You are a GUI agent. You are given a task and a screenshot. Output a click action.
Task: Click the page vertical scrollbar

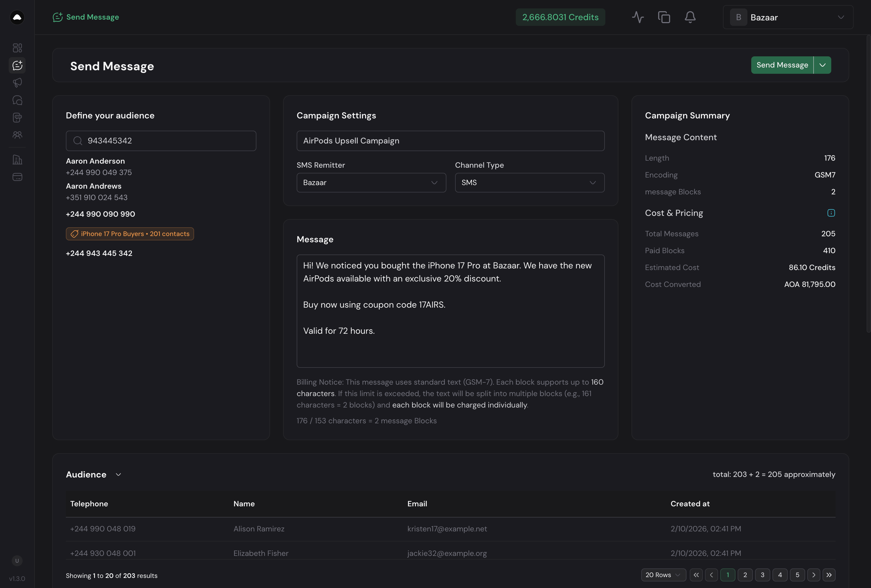click(868, 184)
